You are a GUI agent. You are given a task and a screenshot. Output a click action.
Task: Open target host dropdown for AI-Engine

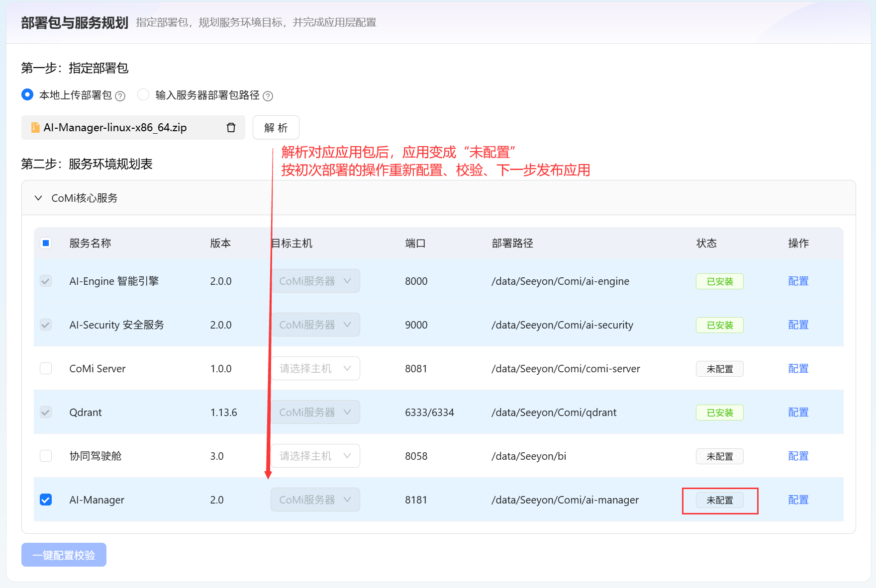click(315, 281)
